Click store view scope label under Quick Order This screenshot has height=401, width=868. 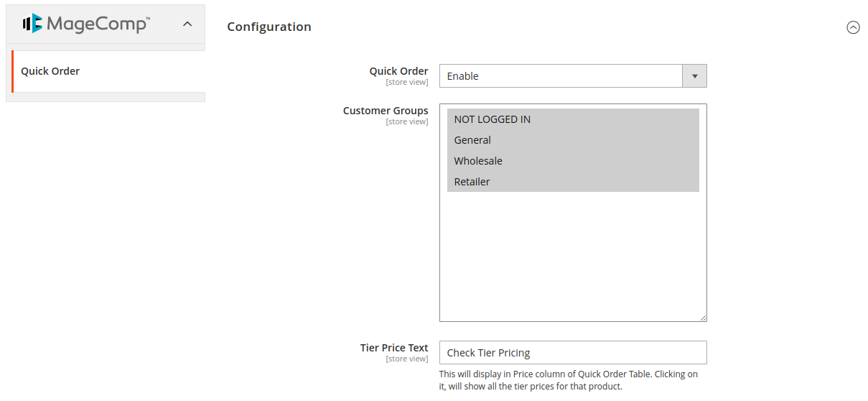click(407, 83)
